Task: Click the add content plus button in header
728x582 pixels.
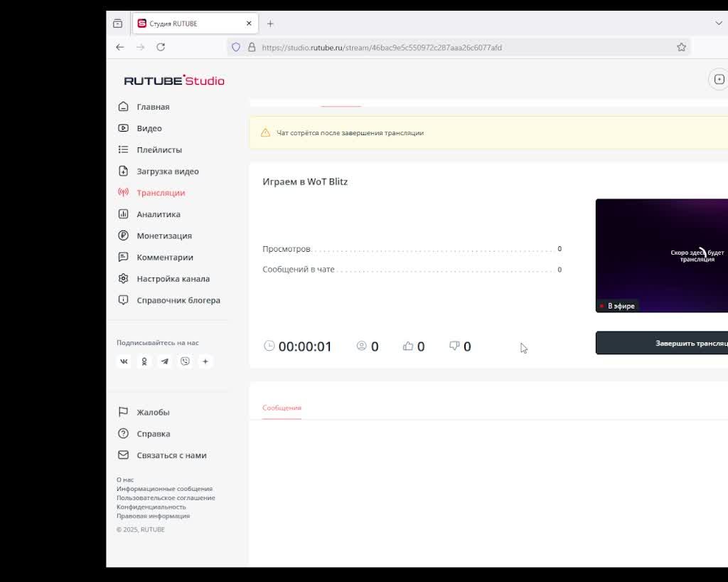Action: (719, 80)
